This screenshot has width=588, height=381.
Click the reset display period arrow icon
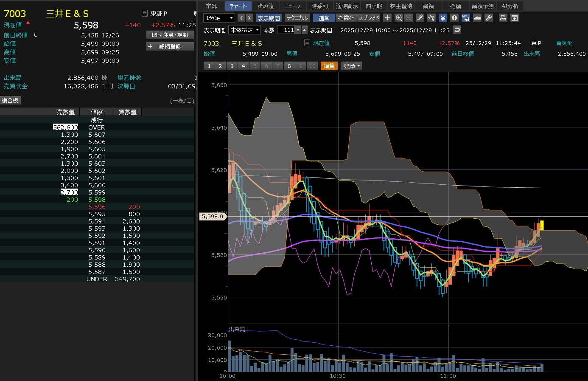pyautogui.click(x=457, y=30)
